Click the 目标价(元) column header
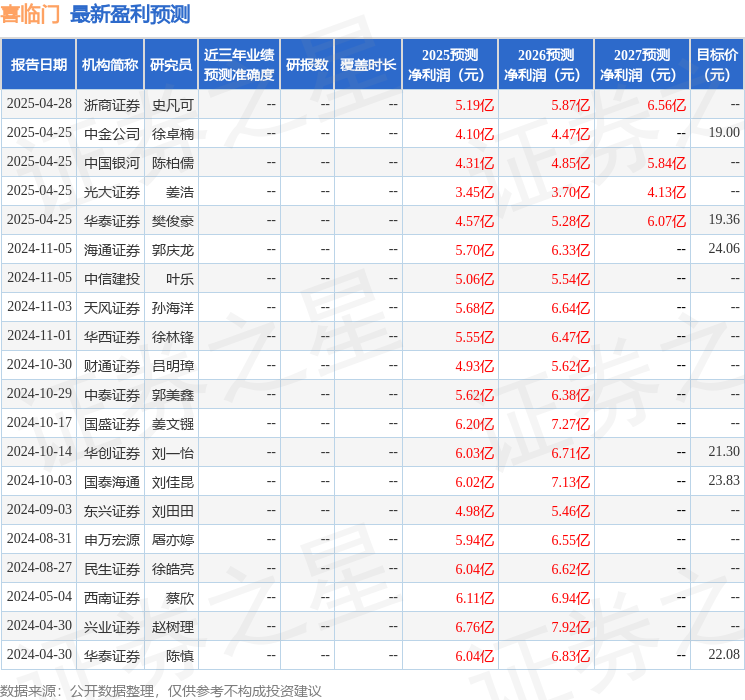 [717, 65]
